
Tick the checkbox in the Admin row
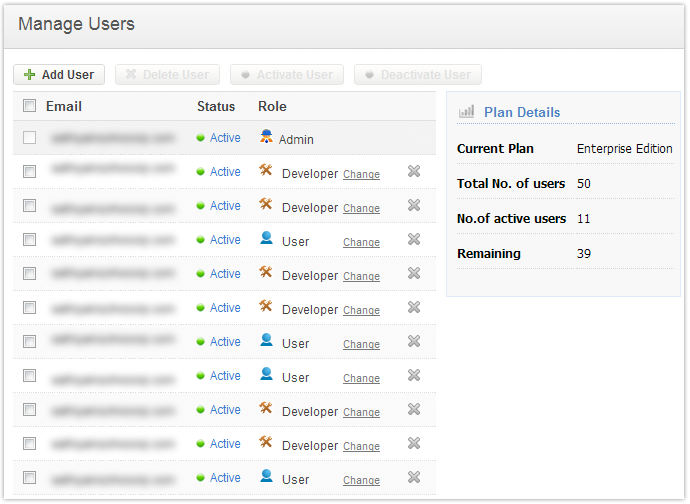coord(29,137)
